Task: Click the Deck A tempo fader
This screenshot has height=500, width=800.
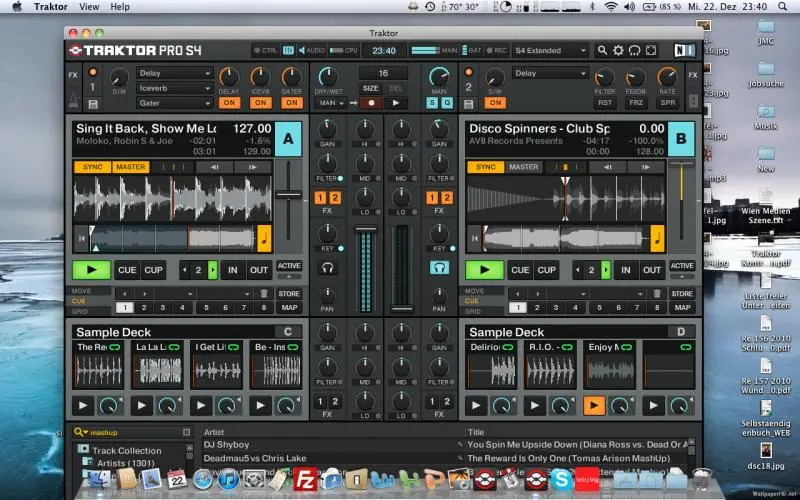Action: (x=289, y=193)
